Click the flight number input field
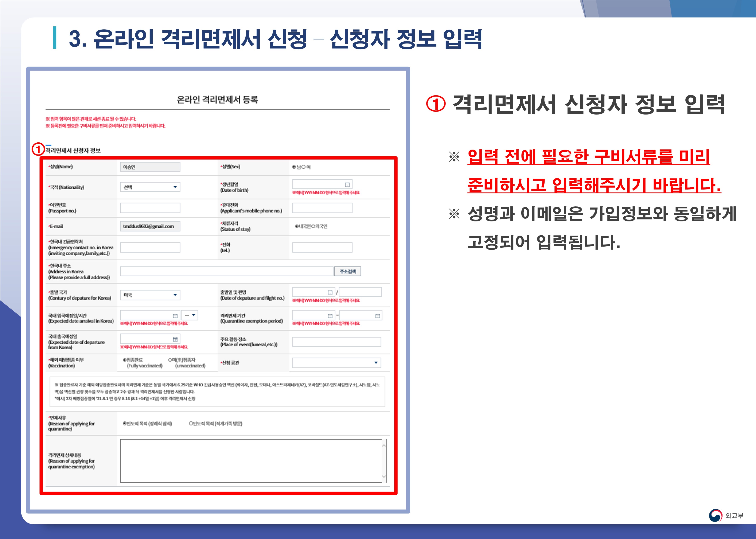Screen dimensions: 756x539 360,292
